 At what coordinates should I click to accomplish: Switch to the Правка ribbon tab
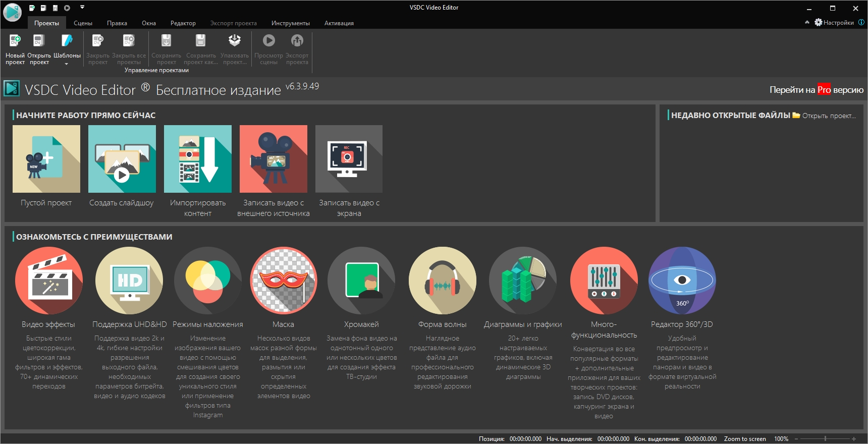tap(117, 23)
